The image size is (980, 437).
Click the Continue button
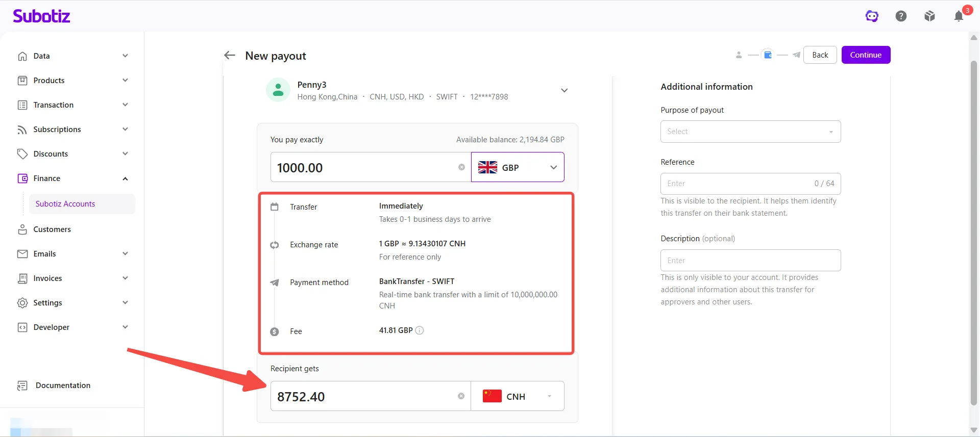[866, 55]
